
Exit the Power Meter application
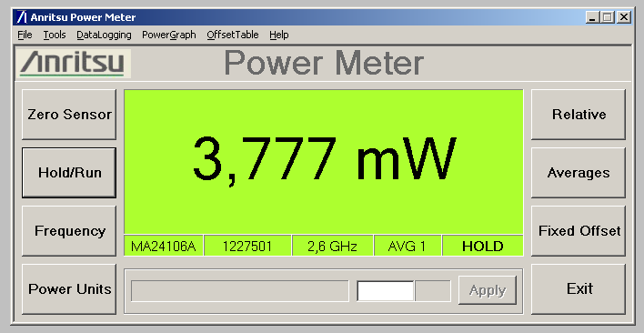[579, 289]
